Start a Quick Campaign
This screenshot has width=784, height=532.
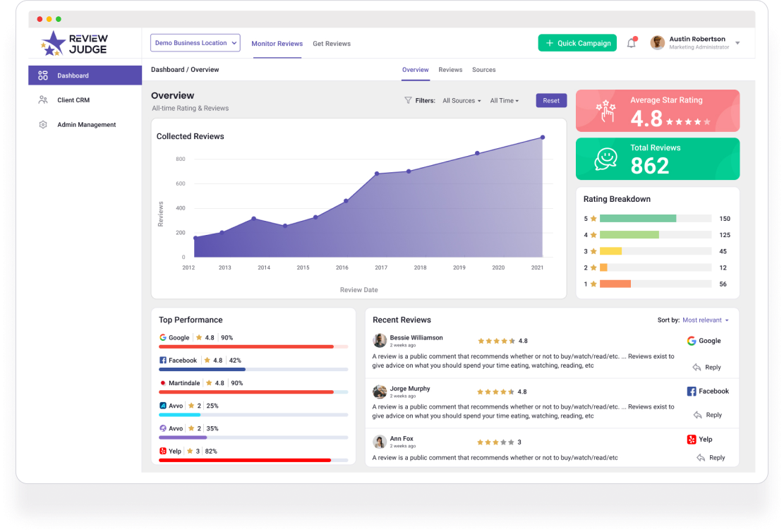[x=577, y=43]
